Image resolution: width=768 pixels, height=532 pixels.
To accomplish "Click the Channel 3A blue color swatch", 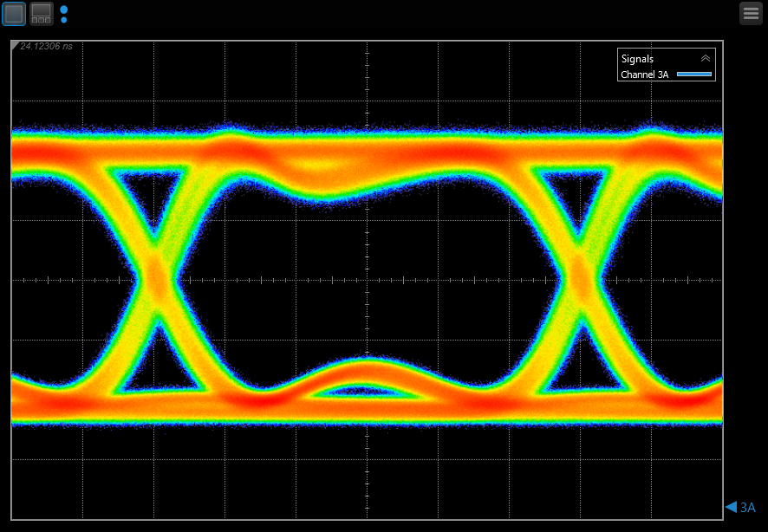I will 694,75.
